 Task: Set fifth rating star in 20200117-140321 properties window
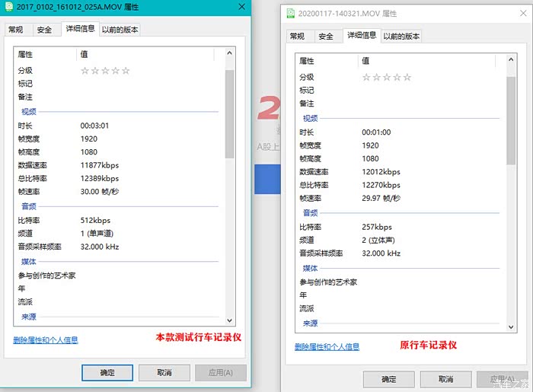coord(407,78)
